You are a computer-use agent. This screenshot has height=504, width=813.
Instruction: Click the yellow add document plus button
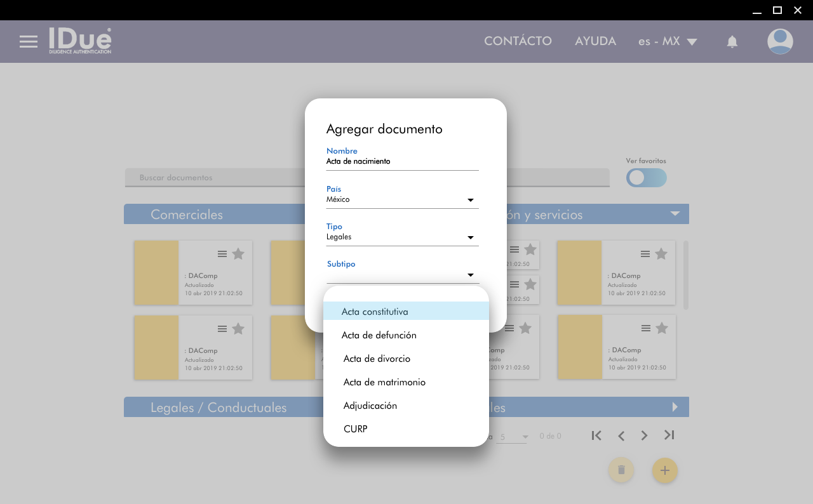tap(664, 470)
